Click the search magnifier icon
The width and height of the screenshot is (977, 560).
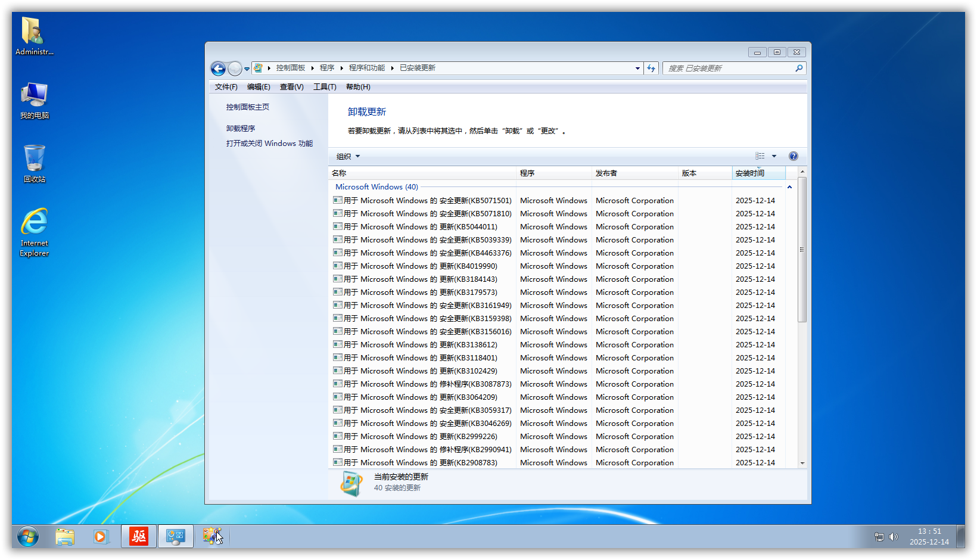coord(799,69)
